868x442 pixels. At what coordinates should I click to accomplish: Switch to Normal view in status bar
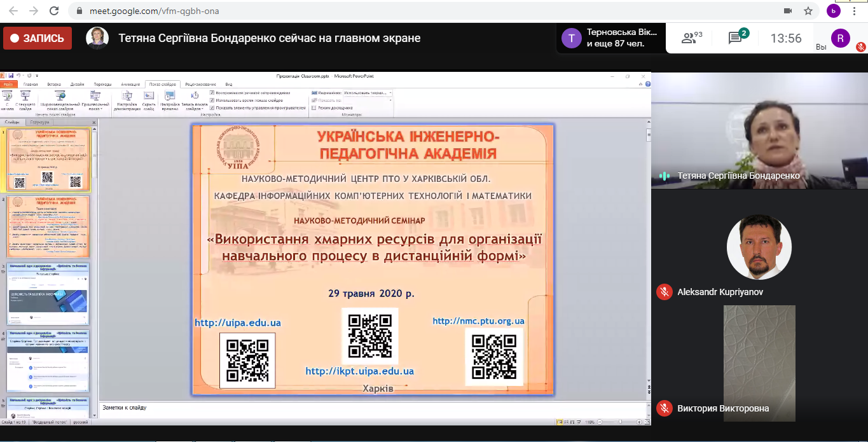(560, 422)
